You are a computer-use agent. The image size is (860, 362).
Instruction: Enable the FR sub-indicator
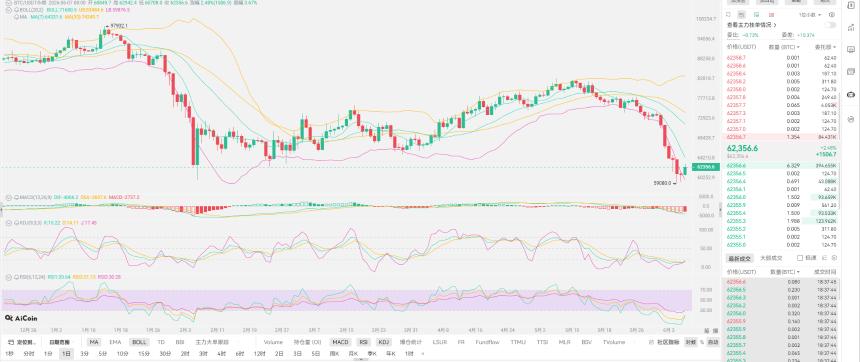click(x=461, y=342)
